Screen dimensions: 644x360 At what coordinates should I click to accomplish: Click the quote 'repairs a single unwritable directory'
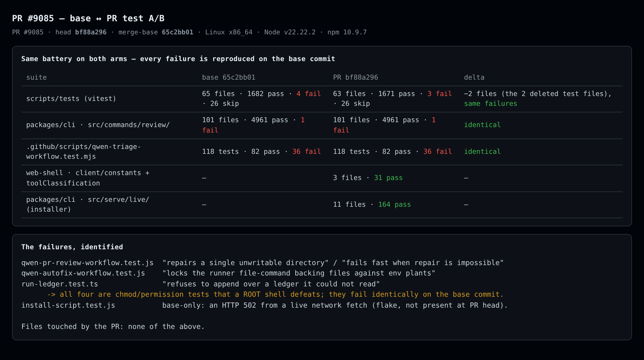click(x=246, y=263)
